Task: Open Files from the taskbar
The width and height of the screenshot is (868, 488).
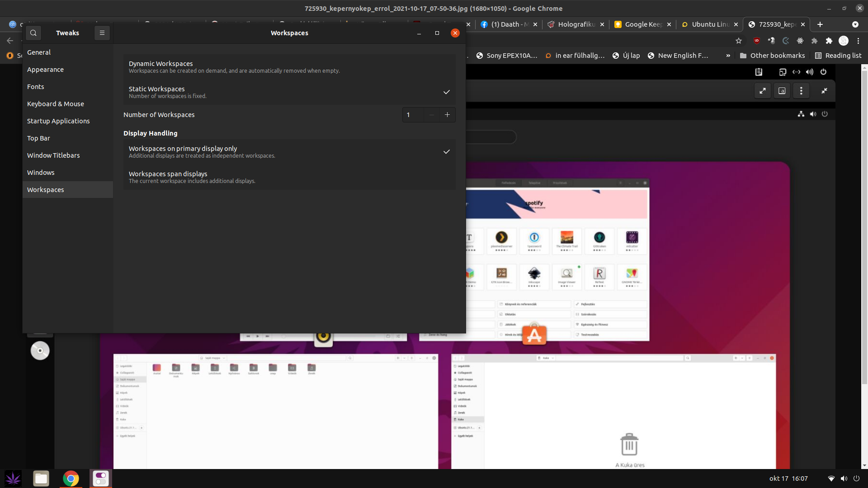Action: coord(41,479)
